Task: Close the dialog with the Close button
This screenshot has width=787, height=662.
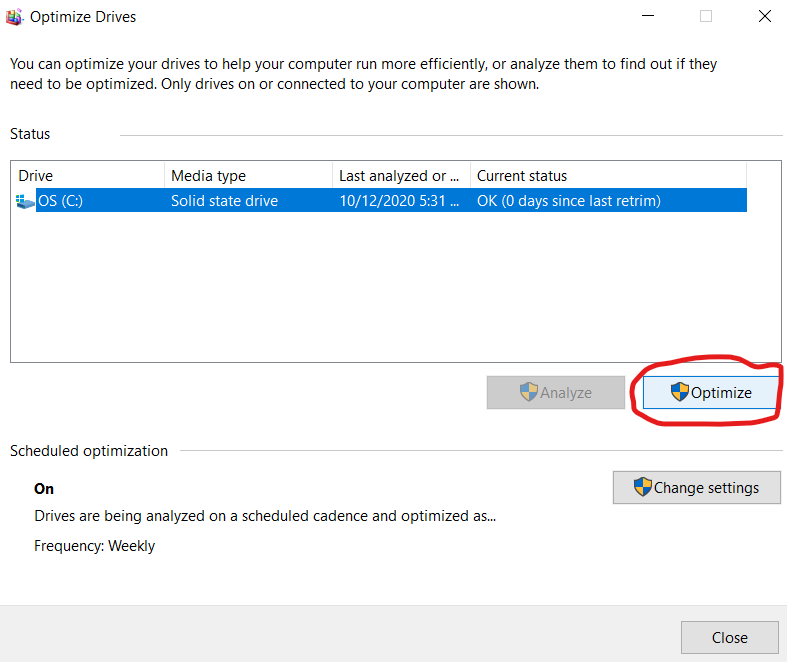Action: [x=730, y=637]
